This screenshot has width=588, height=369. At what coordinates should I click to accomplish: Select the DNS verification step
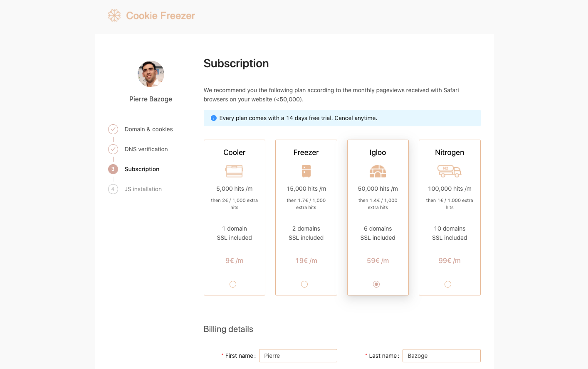coord(146,149)
